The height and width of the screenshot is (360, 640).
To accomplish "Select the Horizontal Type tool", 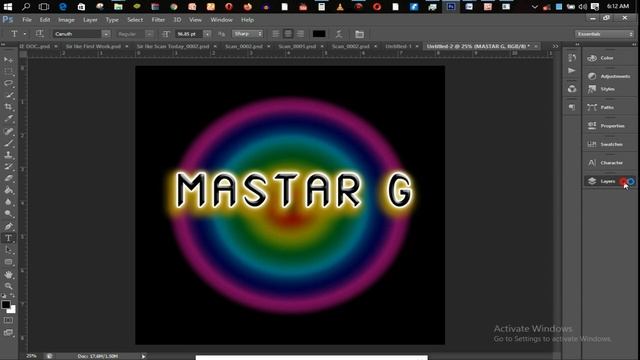I will pyautogui.click(x=9, y=238).
